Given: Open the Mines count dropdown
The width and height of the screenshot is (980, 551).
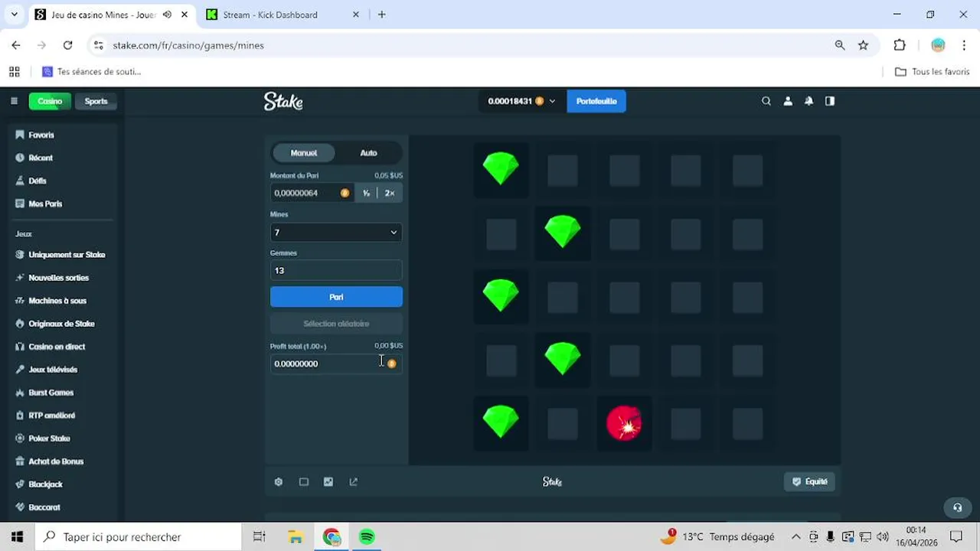Looking at the screenshot, I should 336,232.
